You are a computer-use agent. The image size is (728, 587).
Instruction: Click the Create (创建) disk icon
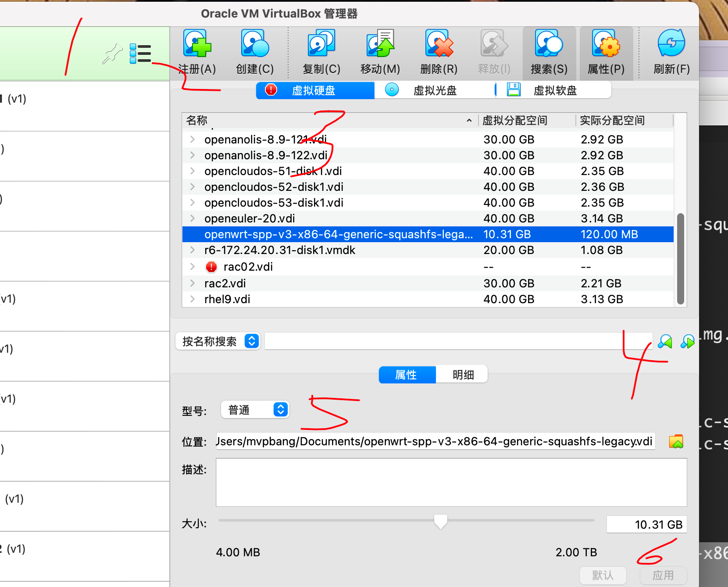click(255, 44)
